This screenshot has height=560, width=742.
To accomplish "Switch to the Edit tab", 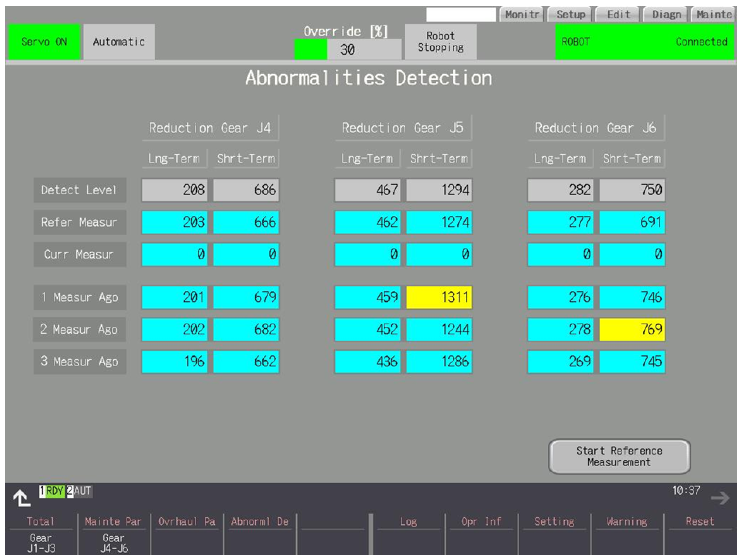I will [x=618, y=15].
